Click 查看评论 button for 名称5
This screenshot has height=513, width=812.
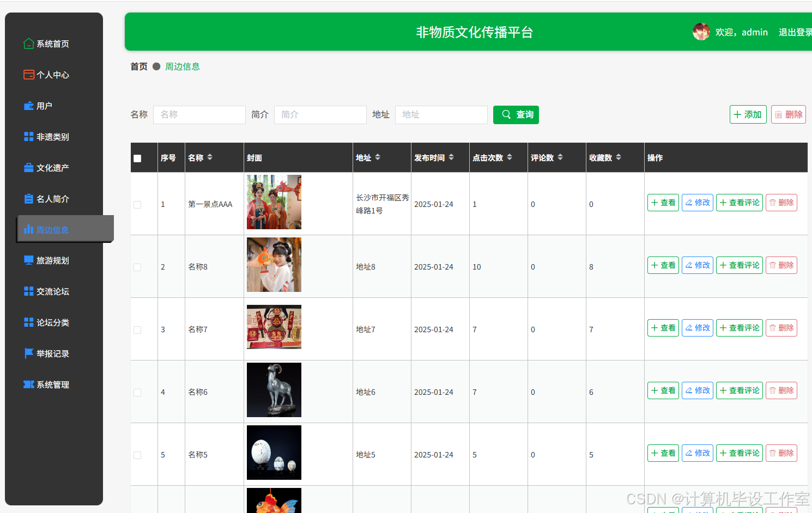[740, 453]
